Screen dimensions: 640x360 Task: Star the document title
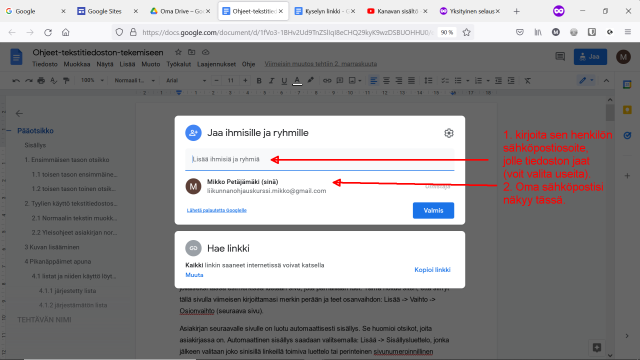coord(178,52)
